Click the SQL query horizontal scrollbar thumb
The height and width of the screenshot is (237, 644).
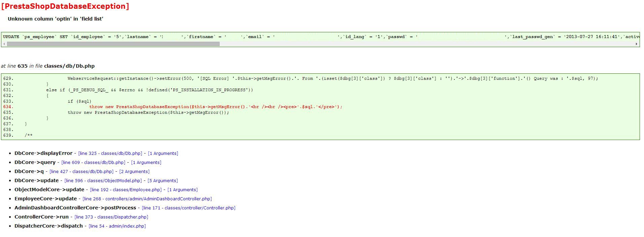coord(113,44)
